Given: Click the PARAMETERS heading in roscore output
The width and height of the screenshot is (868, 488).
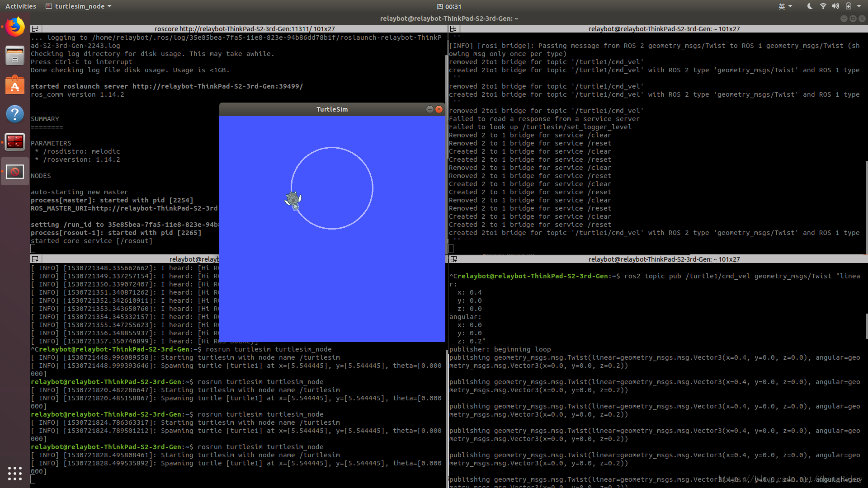Looking at the screenshot, I should click(51, 143).
